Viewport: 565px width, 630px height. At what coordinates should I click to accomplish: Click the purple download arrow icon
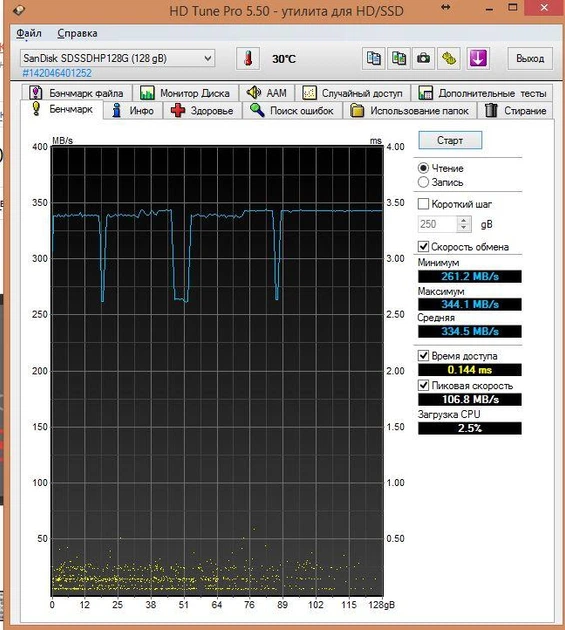coord(478,59)
